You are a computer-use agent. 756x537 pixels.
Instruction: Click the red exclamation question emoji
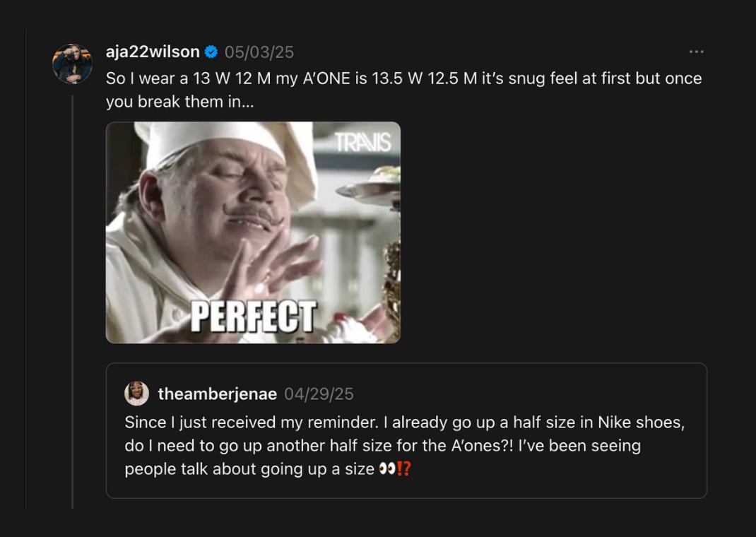pos(404,469)
